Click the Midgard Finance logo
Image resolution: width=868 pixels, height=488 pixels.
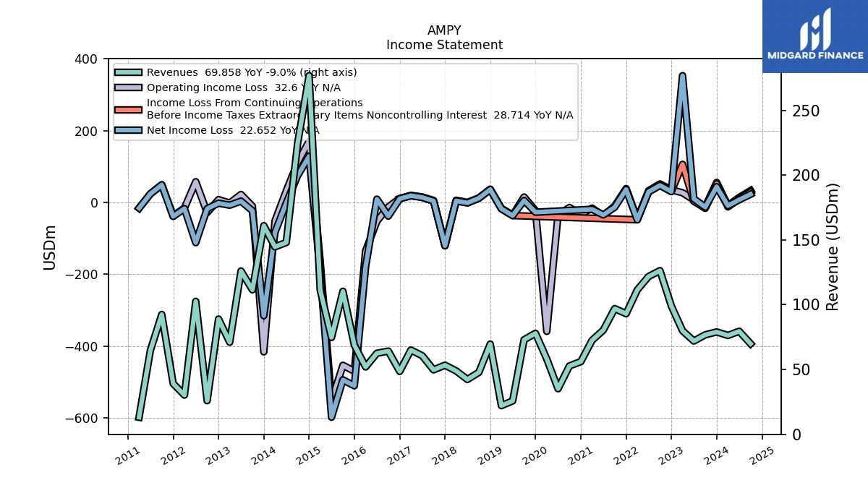[x=815, y=36]
